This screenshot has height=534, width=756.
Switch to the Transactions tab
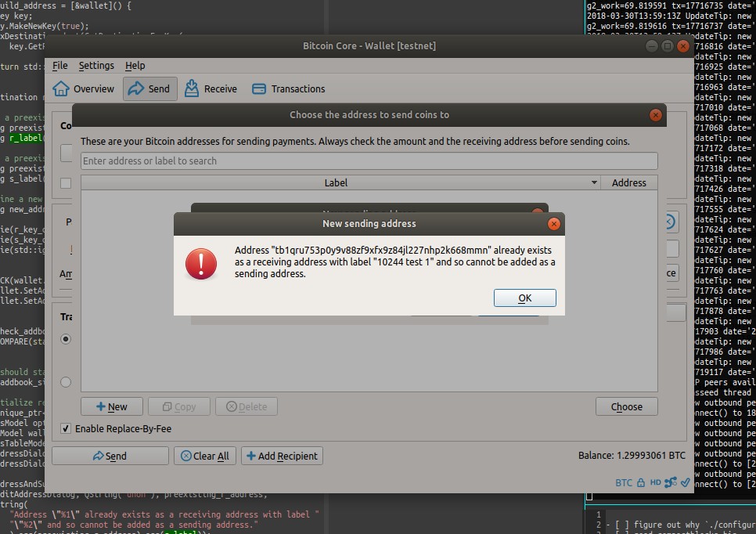pyautogui.click(x=288, y=88)
